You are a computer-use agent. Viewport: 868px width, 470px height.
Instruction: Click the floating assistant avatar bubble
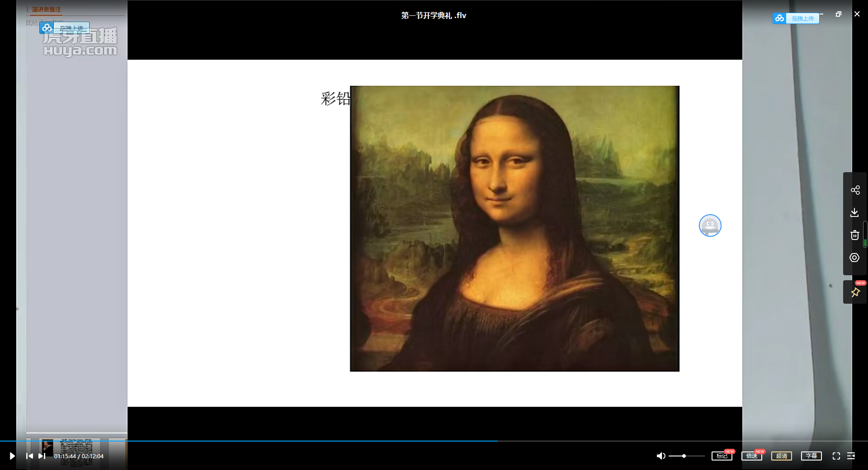710,226
